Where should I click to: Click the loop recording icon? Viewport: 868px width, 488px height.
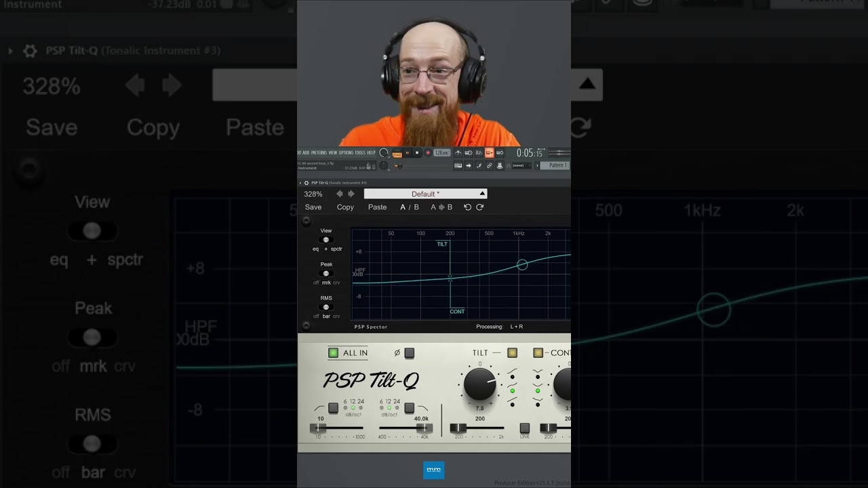[500, 152]
